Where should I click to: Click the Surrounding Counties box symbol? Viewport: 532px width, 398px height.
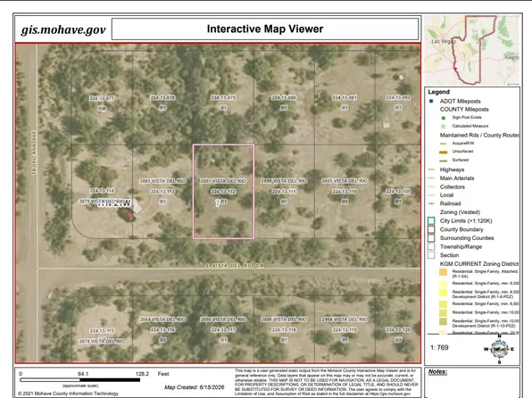[x=431, y=238]
